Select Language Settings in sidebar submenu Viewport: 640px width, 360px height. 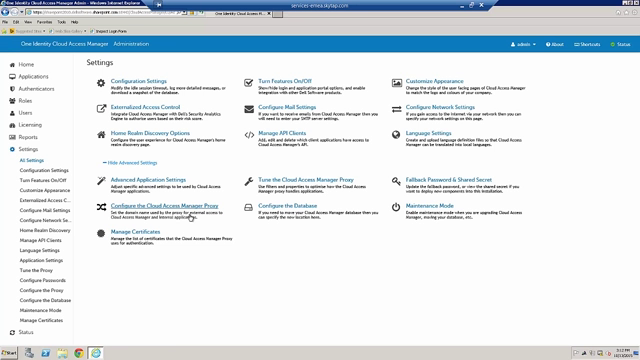(40, 250)
